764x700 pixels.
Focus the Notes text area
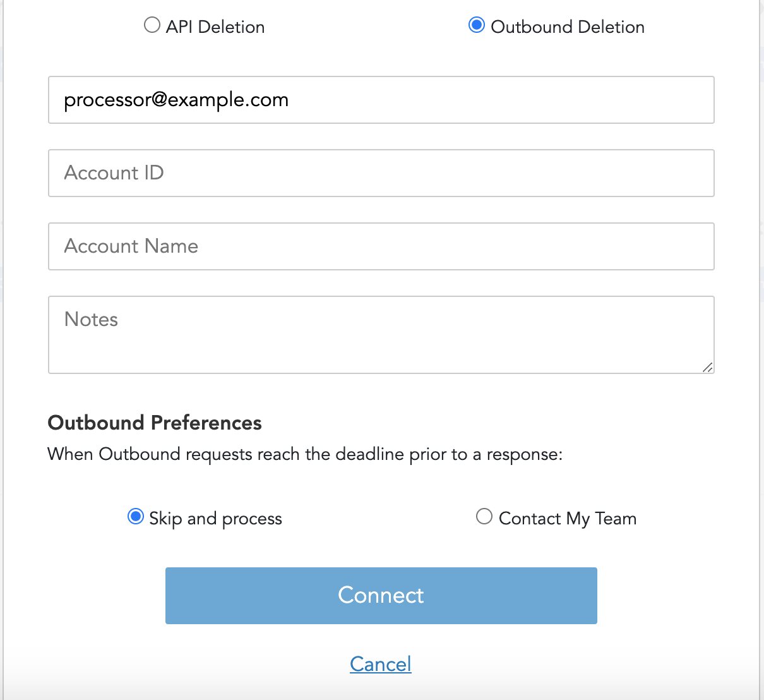[x=381, y=335]
